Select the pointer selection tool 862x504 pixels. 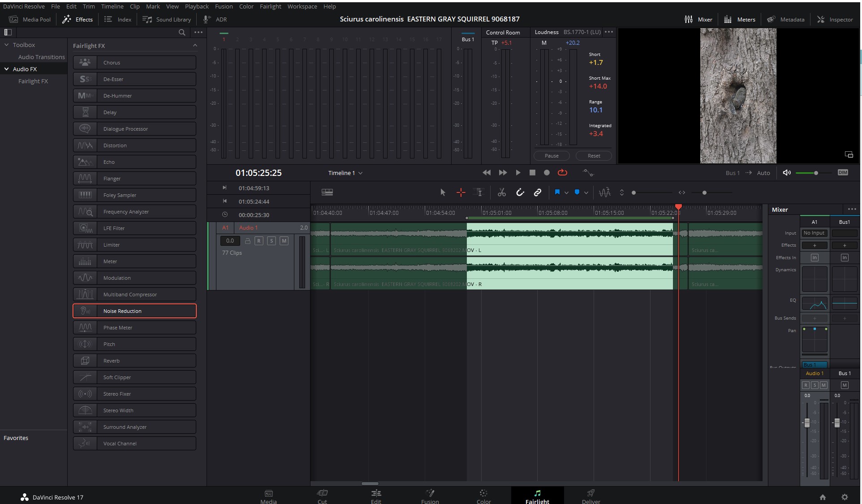(x=443, y=192)
